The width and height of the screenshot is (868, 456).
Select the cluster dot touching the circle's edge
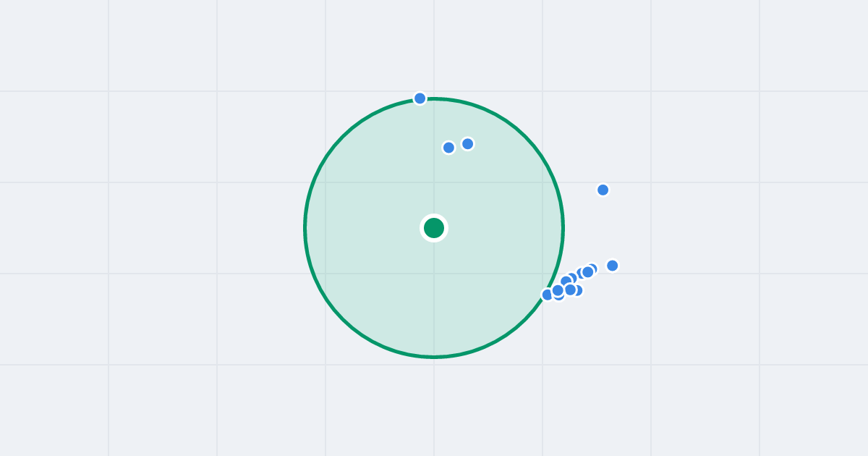(x=546, y=295)
